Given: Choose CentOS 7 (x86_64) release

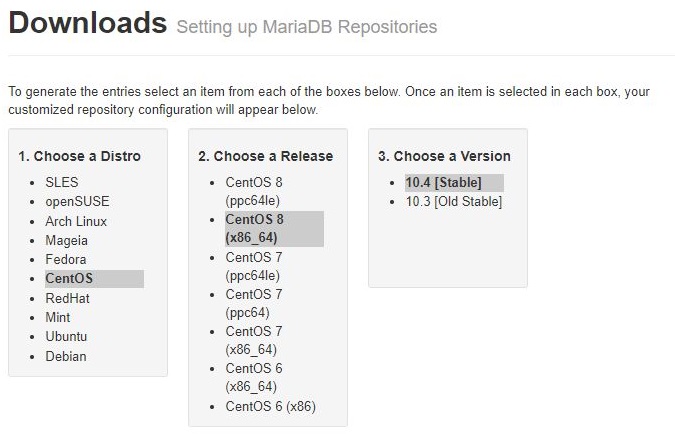Looking at the screenshot, I should 254,340.
